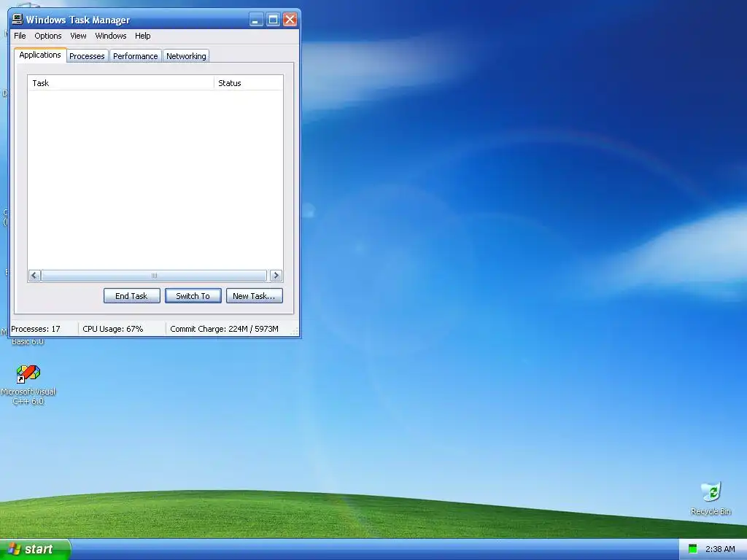Open the Help menu
Screen dimensions: 747x560
point(142,36)
